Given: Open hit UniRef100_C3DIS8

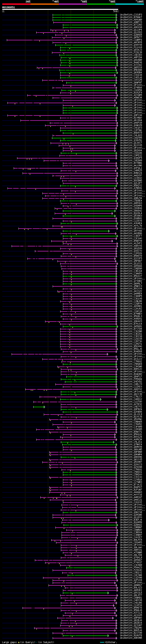Looking at the screenshot, I should 131,337.
